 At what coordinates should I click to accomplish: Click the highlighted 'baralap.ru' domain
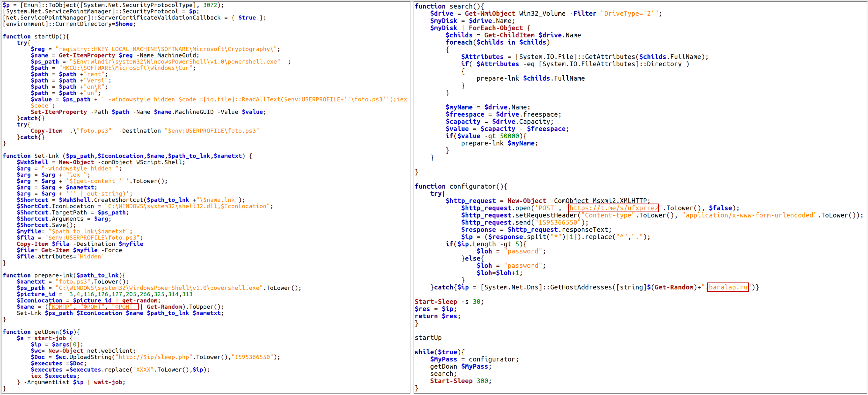pyautogui.click(x=728, y=287)
